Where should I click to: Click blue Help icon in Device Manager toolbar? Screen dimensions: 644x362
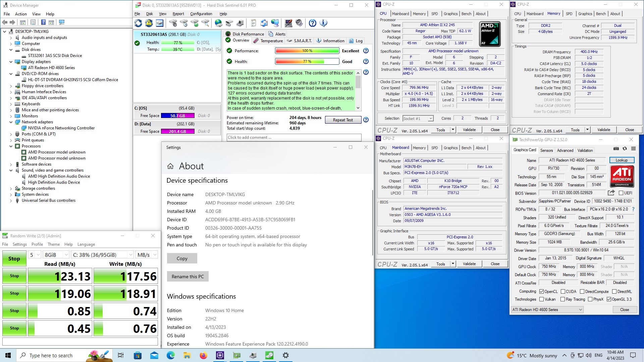43,22
